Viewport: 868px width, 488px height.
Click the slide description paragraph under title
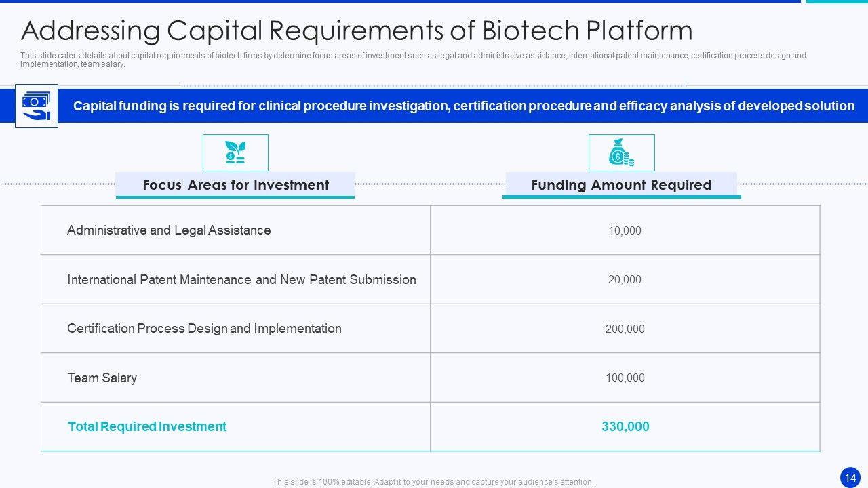(x=413, y=60)
